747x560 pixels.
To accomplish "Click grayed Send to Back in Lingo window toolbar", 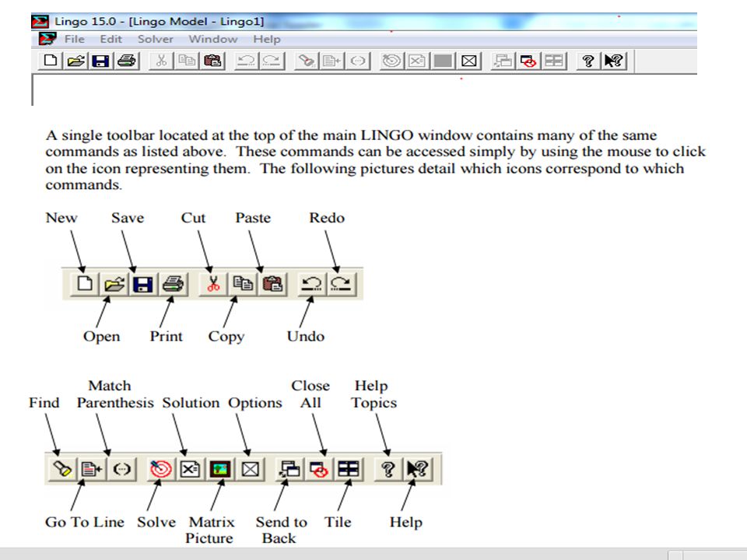I will [x=503, y=61].
